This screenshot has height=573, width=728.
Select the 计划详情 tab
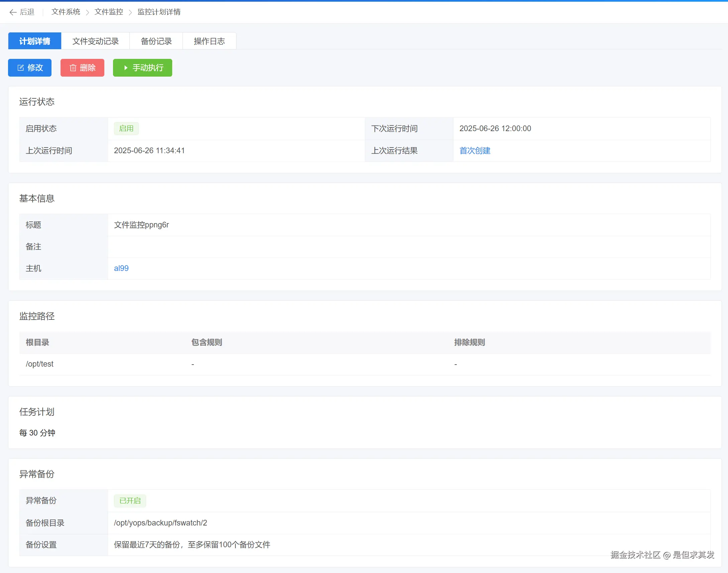pyautogui.click(x=34, y=41)
